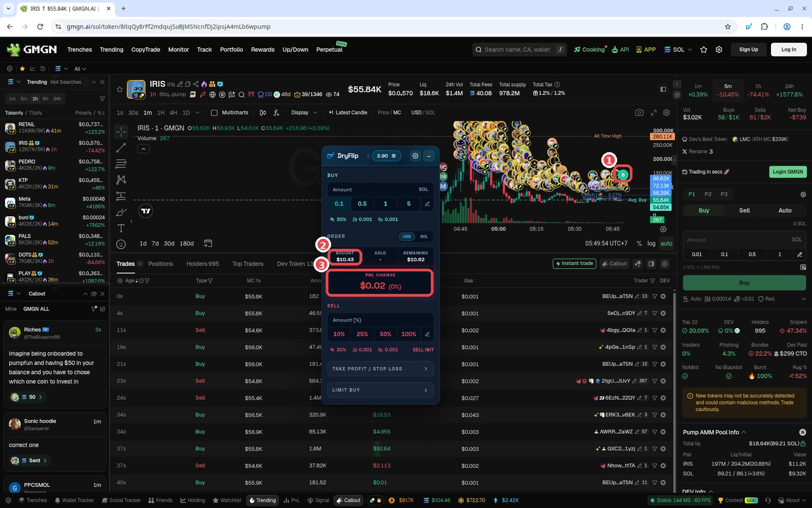The image size is (812, 508).
Task: Click the green Buy button
Action: coord(745,283)
